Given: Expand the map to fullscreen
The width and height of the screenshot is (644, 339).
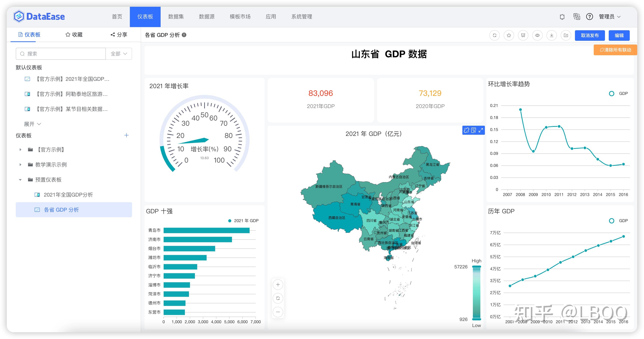Looking at the screenshot, I should pos(481,130).
